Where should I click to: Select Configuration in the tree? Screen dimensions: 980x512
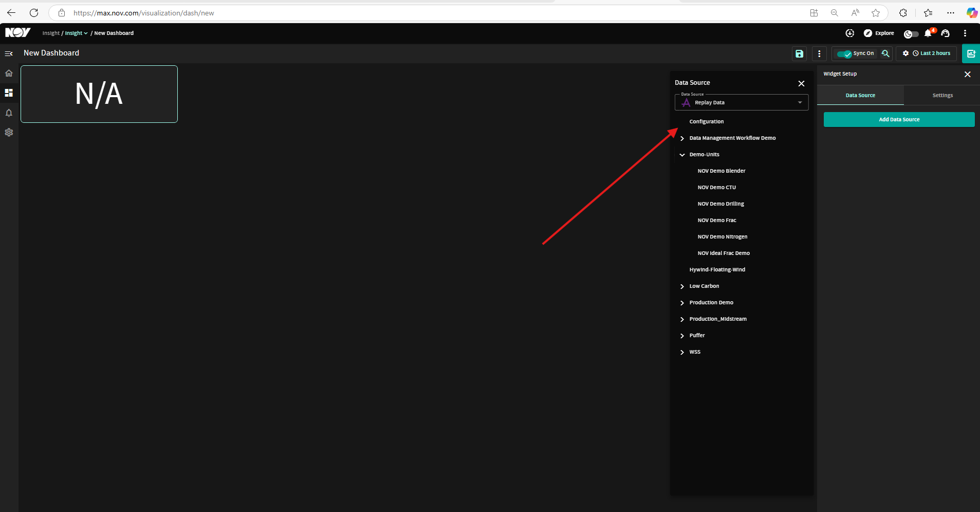(706, 122)
